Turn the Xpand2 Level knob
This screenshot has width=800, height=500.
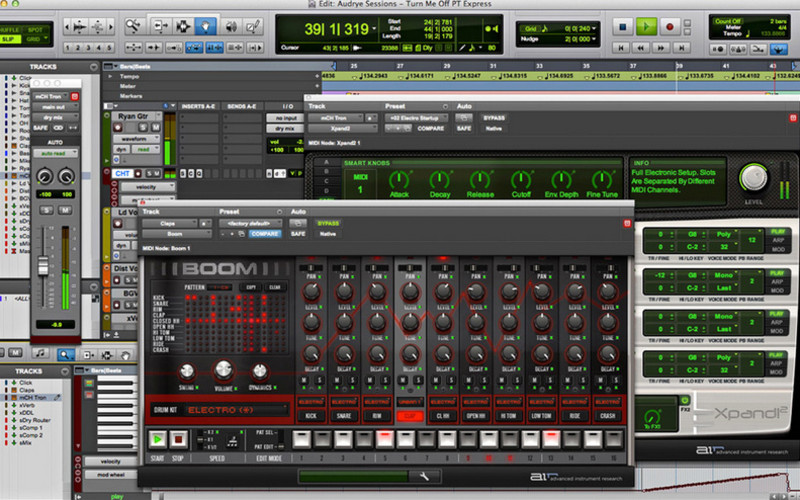754,178
